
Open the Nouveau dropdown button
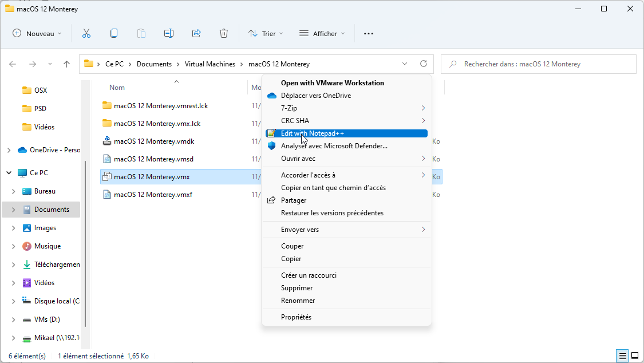point(37,34)
